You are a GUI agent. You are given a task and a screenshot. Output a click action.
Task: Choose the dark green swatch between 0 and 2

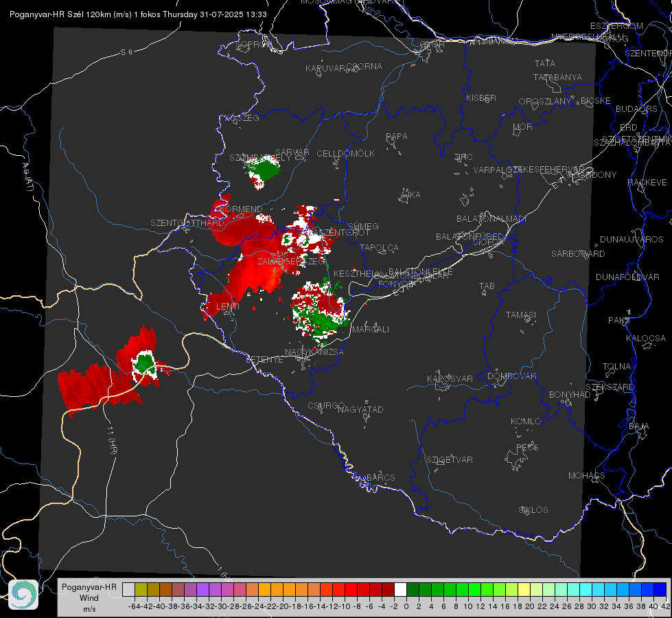[413, 589]
